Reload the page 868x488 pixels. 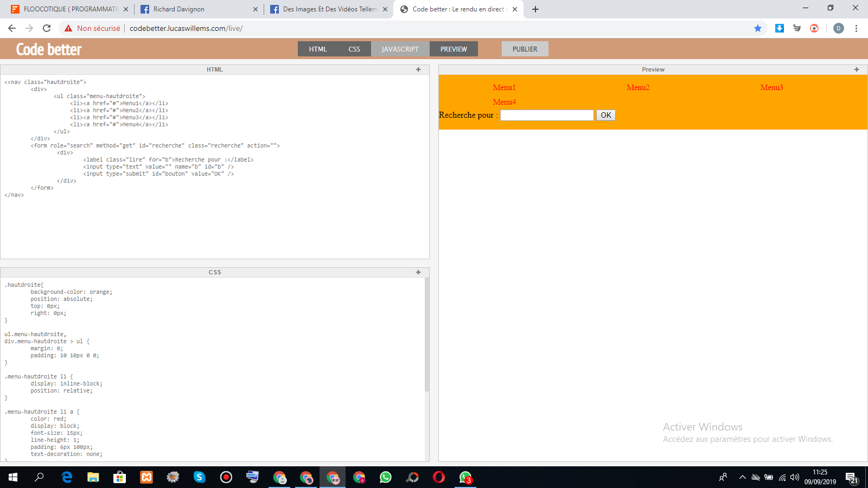pyautogui.click(x=47, y=28)
